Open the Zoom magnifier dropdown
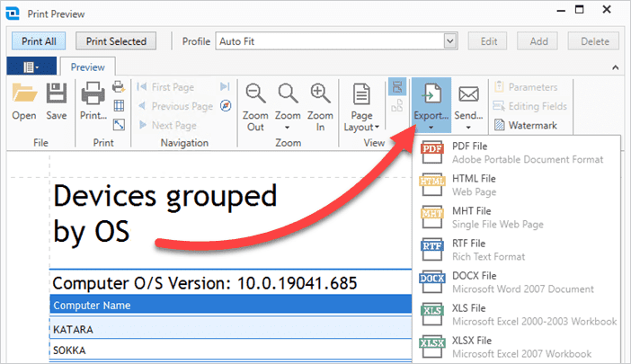631x364 pixels. (288, 107)
